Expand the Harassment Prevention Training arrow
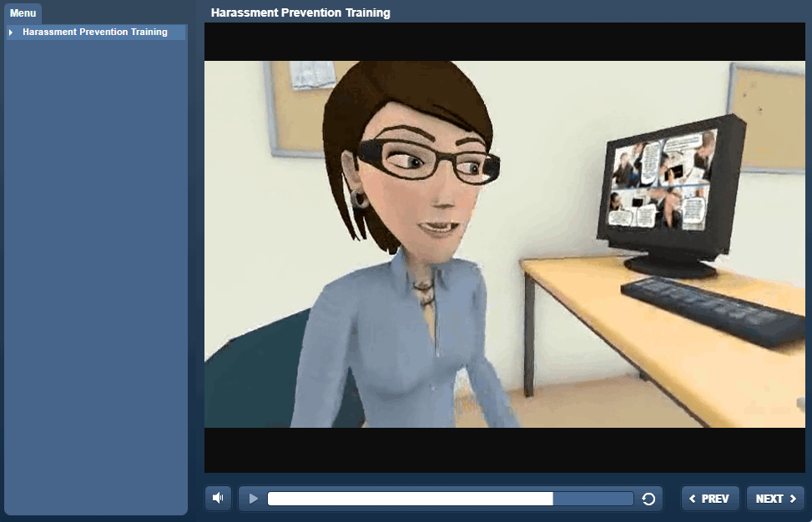Screen dimensions: 812x522 tap(11, 33)
